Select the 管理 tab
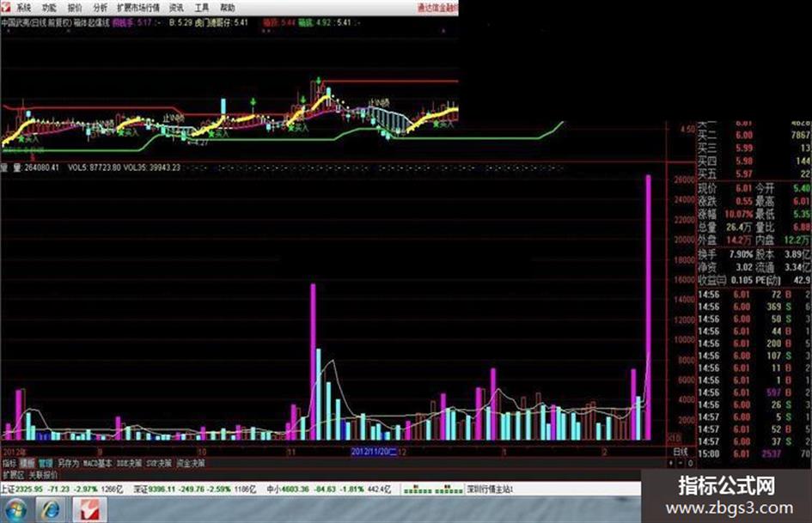This screenshot has height=523, width=812. [46, 464]
